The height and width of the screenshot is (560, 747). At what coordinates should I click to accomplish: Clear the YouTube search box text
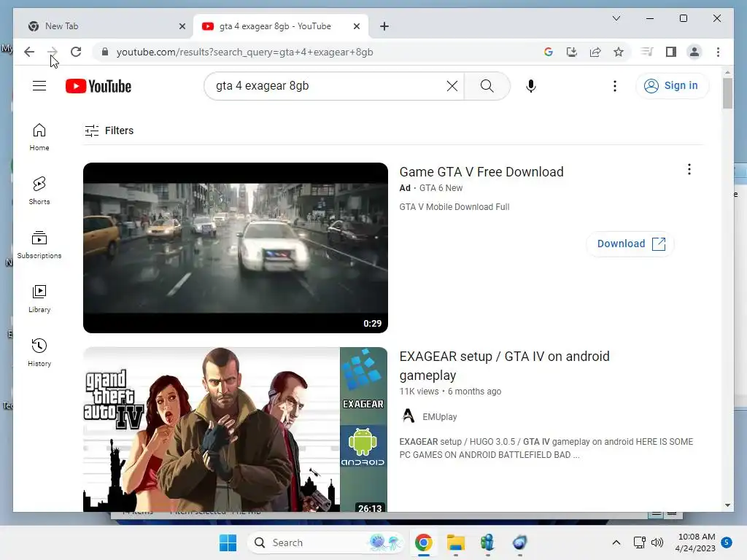click(x=452, y=86)
